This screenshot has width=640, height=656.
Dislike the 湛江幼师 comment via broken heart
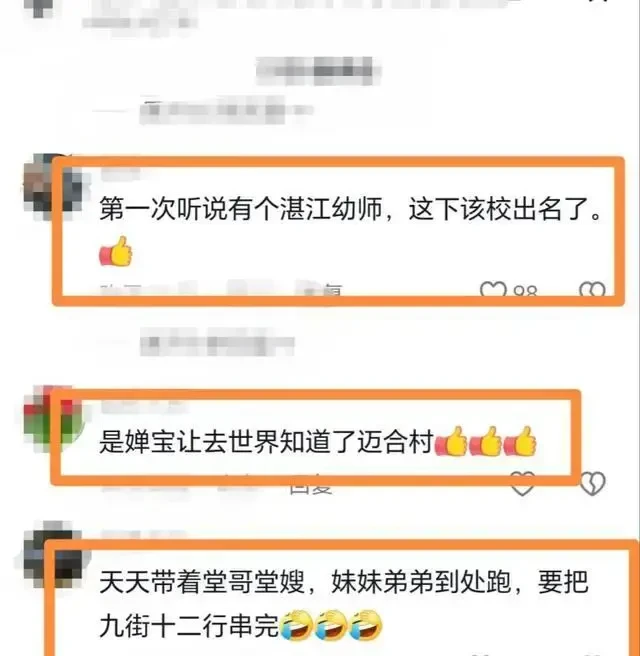pos(592,290)
